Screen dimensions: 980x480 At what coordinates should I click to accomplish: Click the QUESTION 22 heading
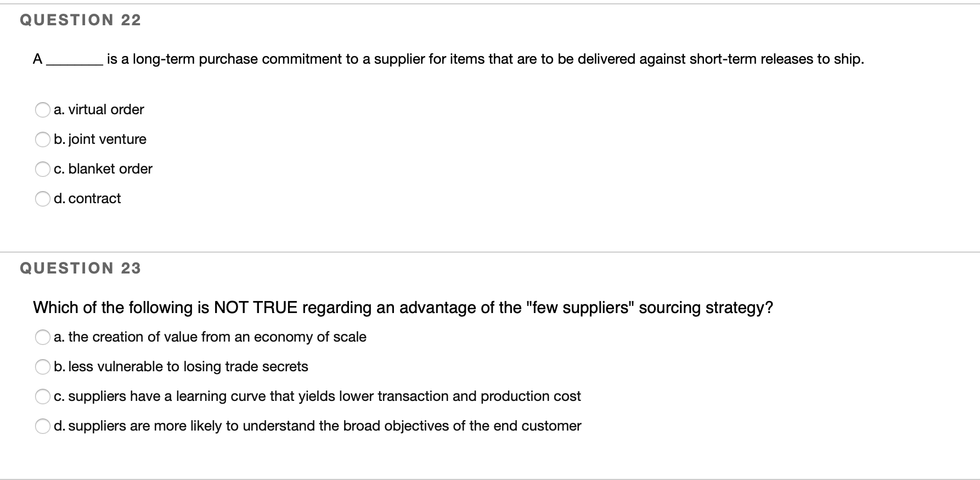81,20
